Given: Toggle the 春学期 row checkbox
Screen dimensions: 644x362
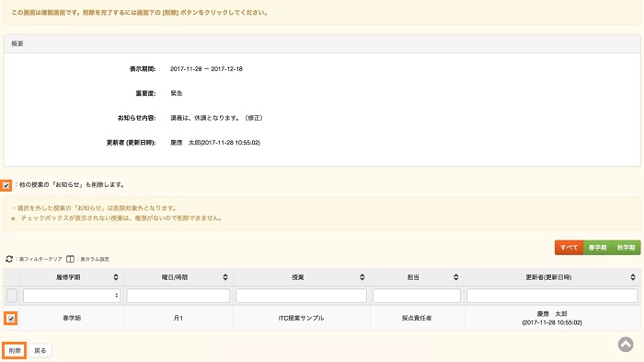Looking at the screenshot, I should (x=11, y=318).
